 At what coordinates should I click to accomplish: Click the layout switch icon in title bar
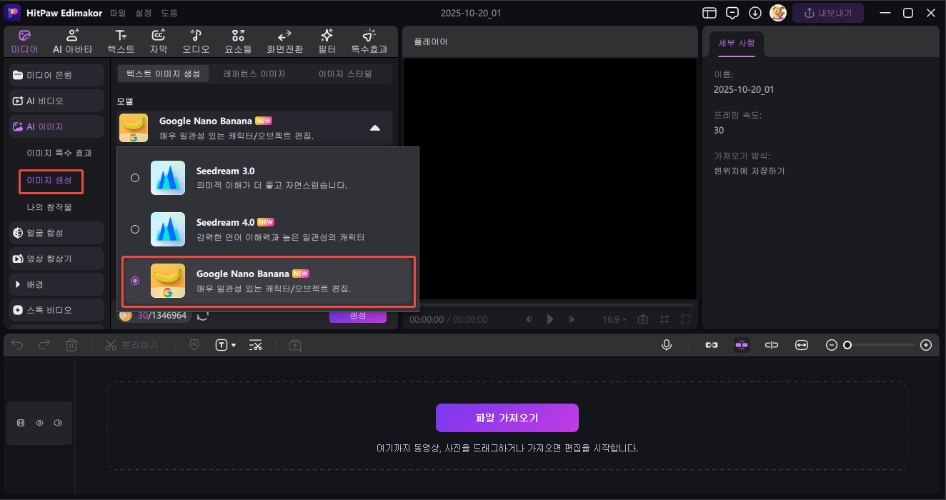(710, 13)
